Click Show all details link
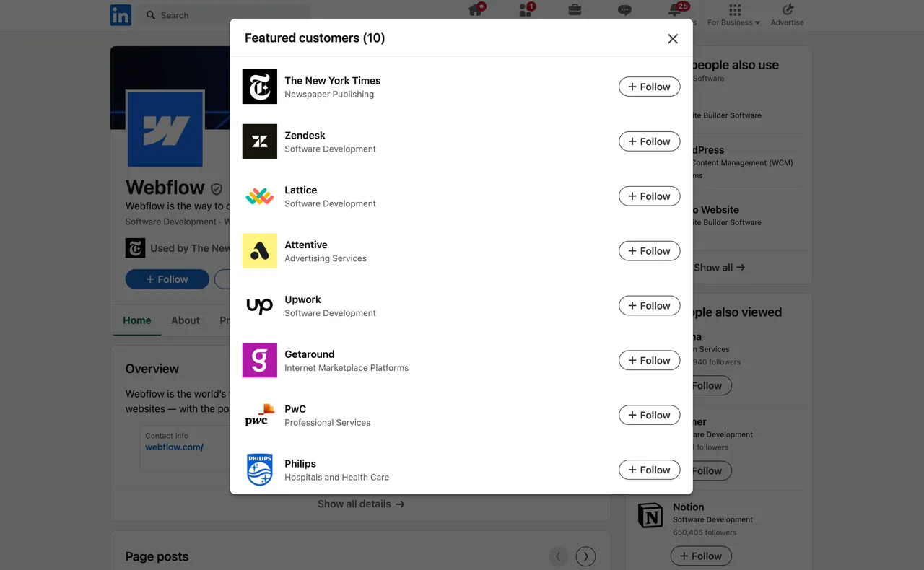This screenshot has height=570, width=924. coord(360,504)
